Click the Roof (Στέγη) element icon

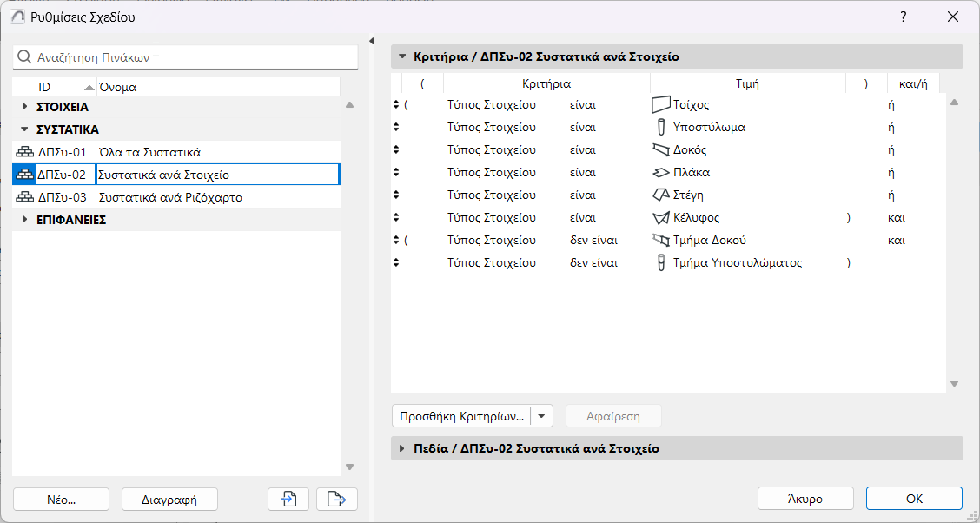point(661,195)
